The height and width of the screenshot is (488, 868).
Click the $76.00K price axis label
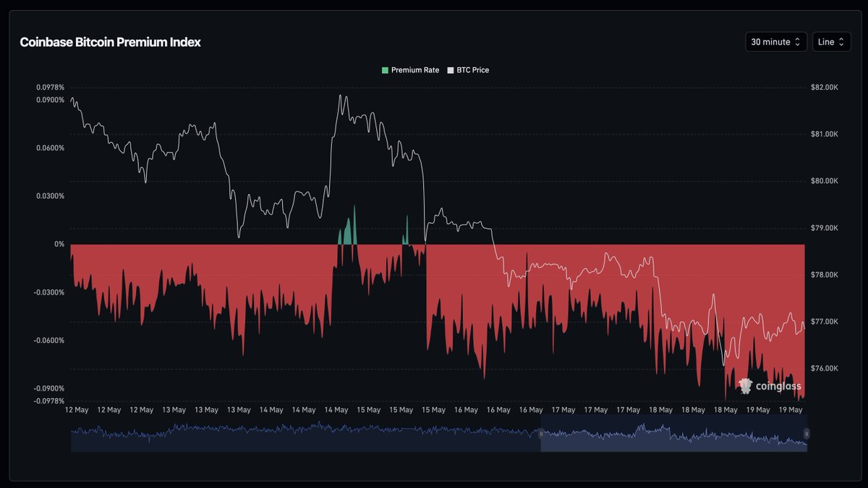coord(825,369)
